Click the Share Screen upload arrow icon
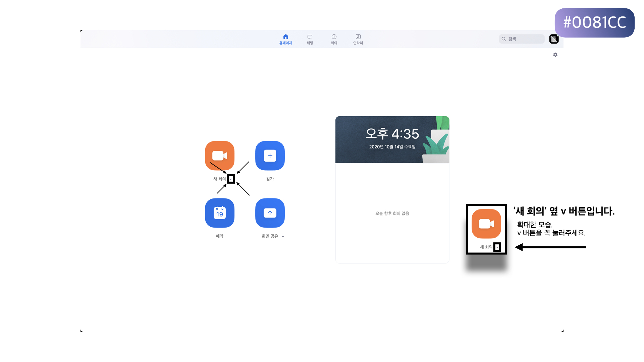 270,213
